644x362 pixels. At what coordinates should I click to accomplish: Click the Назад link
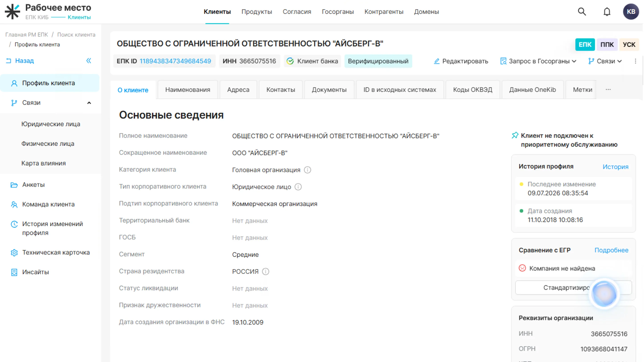click(x=20, y=61)
